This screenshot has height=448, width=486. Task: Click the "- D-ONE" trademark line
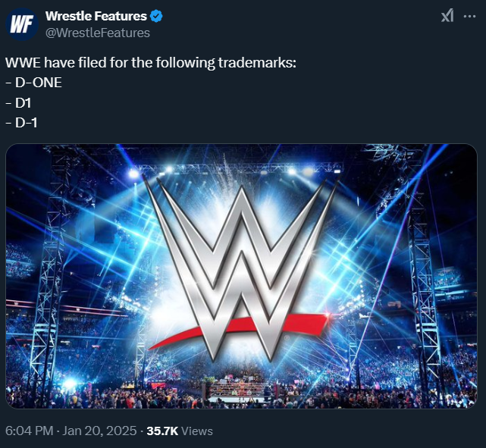point(33,81)
